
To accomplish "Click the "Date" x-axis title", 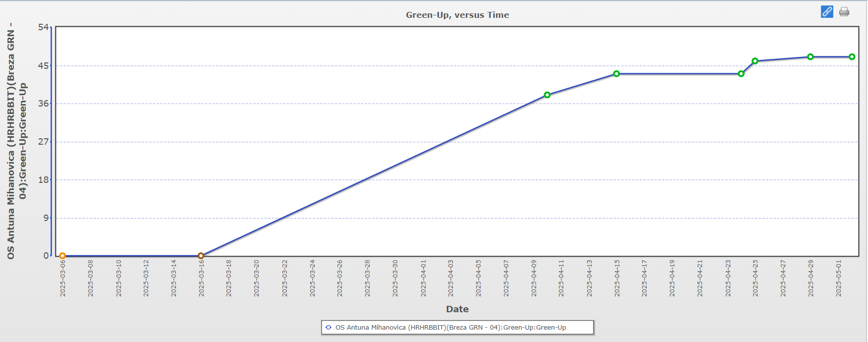I will [x=457, y=309].
